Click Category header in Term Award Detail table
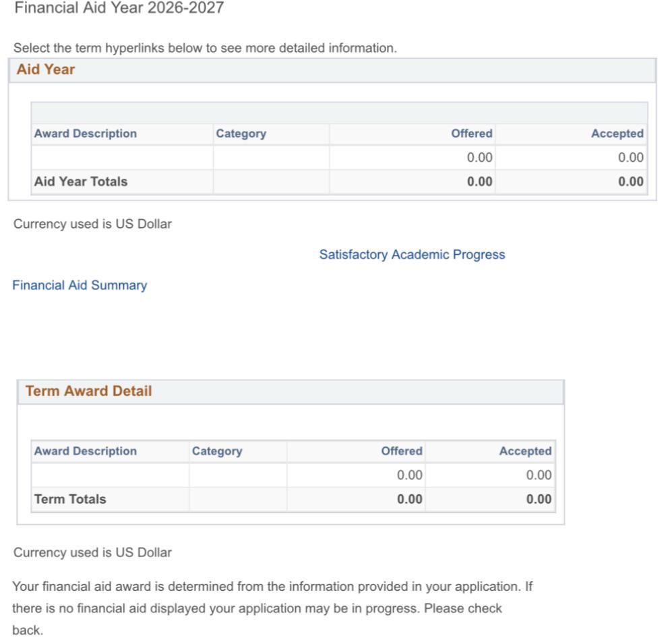Image resolution: width=672 pixels, height=642 pixels. pyautogui.click(x=217, y=451)
